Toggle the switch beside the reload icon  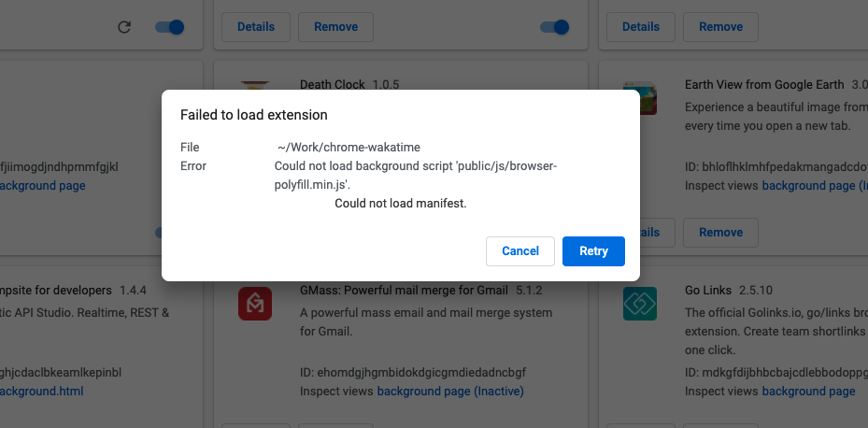[169, 27]
